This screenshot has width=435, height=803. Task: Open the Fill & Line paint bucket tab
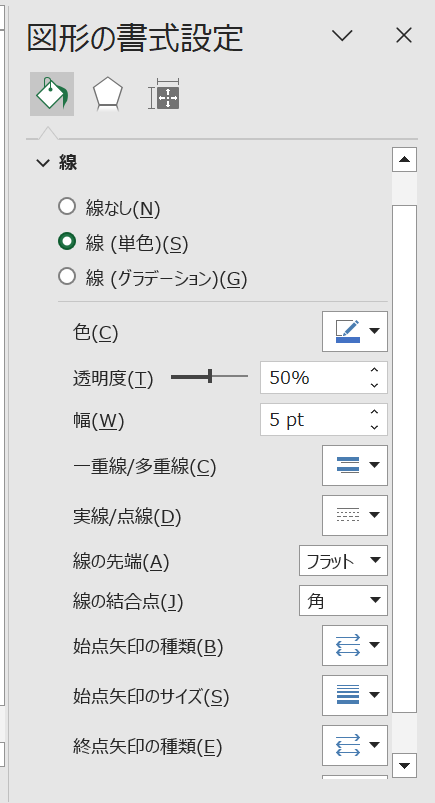[x=52, y=94]
